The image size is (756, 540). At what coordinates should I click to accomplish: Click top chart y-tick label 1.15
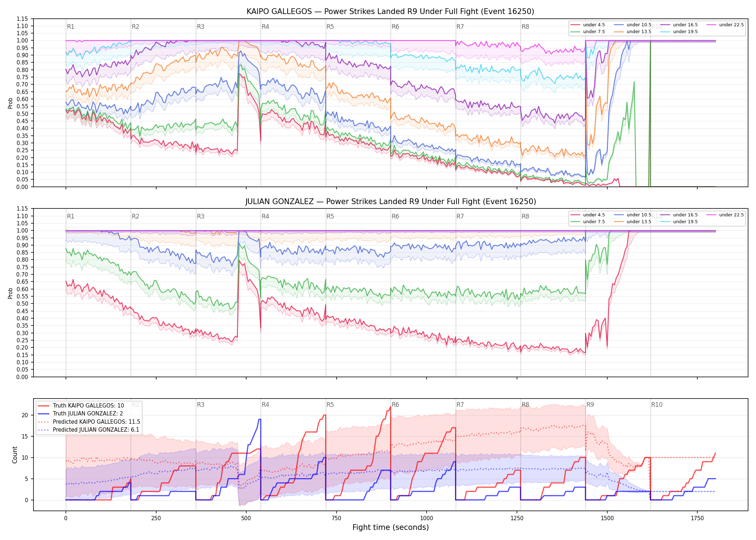[22, 19]
